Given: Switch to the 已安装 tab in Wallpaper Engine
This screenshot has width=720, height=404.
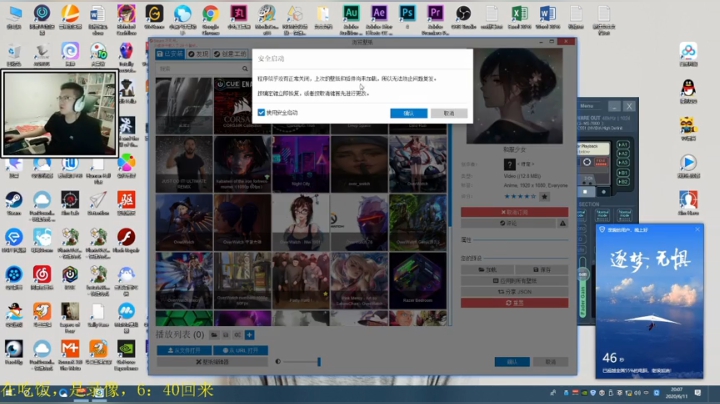Looking at the screenshot, I should (170, 54).
